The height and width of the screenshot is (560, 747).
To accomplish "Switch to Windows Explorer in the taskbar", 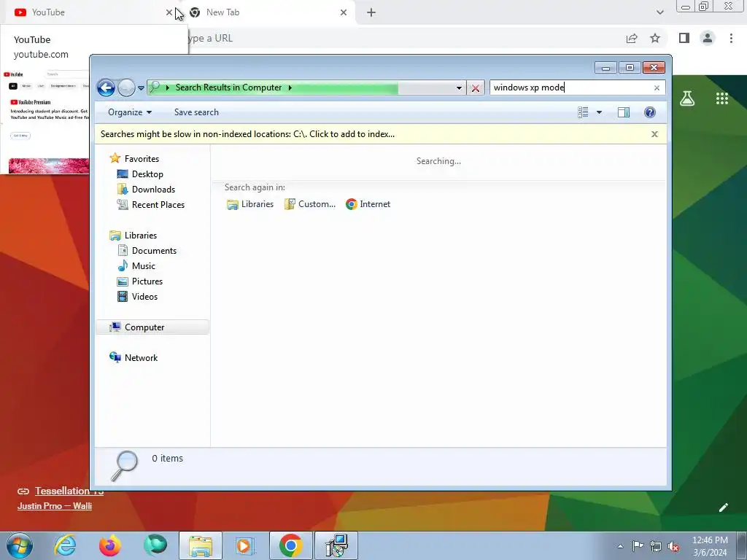I will [201, 545].
